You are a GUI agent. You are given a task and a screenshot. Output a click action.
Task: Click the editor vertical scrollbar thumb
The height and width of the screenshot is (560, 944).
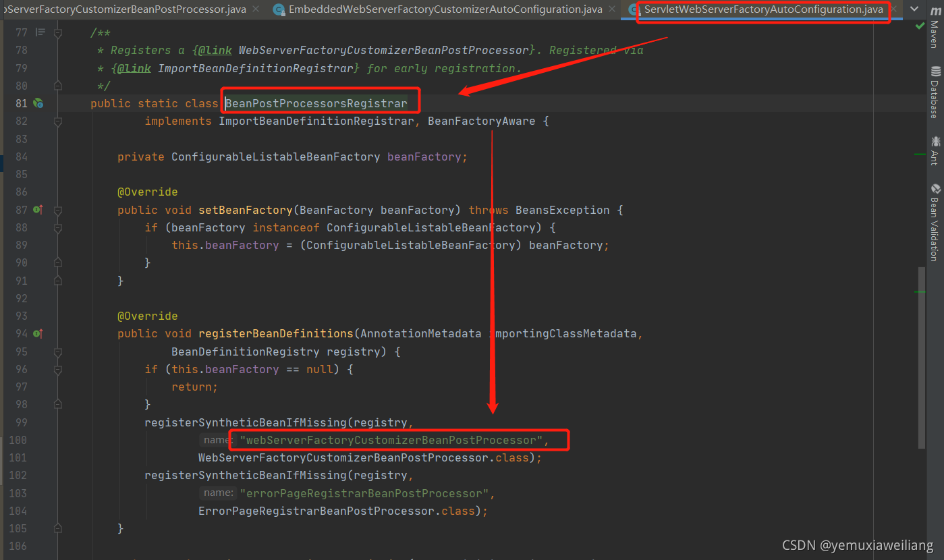[x=921, y=358]
